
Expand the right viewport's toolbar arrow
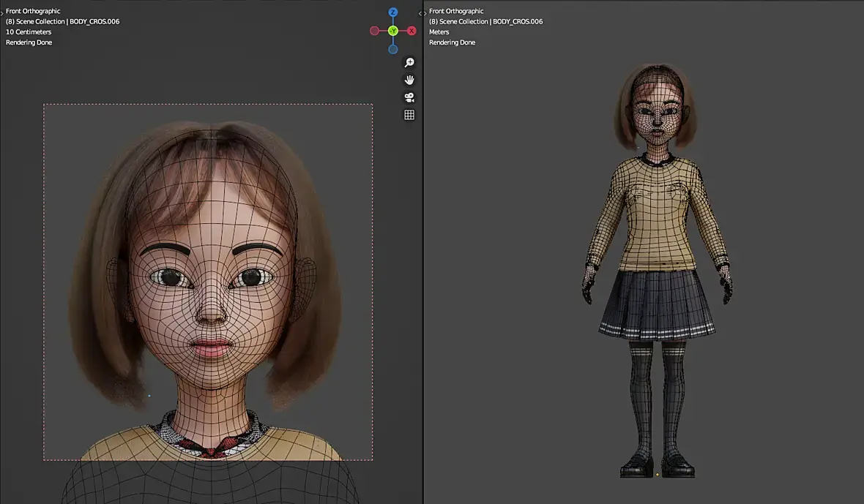coord(425,13)
